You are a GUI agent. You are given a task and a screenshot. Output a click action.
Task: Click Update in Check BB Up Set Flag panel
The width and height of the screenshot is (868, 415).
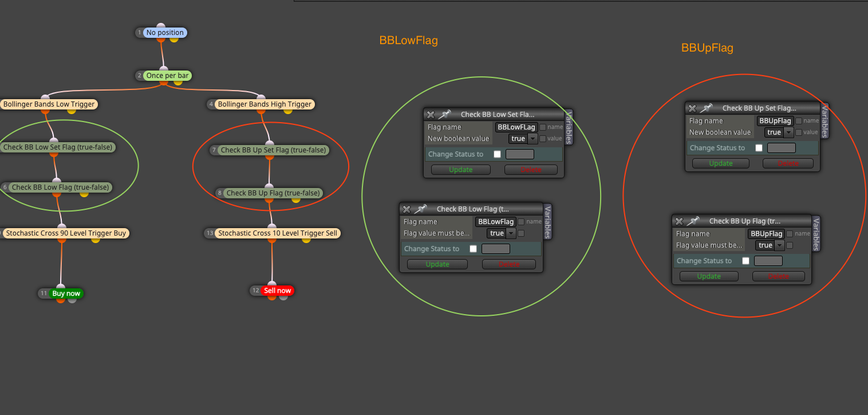coord(721,163)
